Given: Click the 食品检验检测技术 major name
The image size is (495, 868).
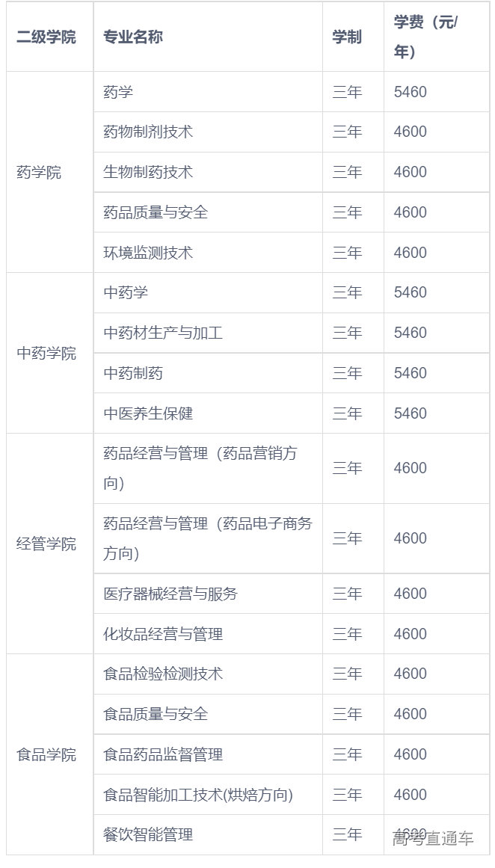Looking at the screenshot, I should pyautogui.click(x=163, y=674).
